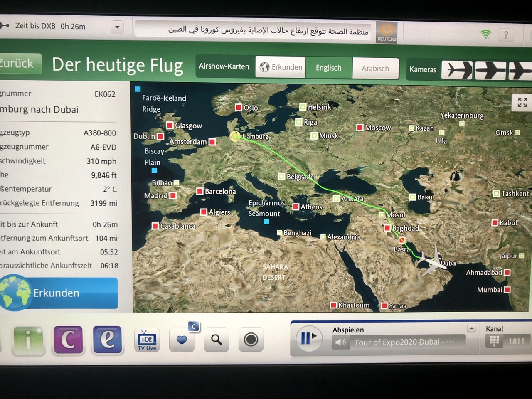532x399 pixels.
Task: Click the Mumbai city marker
Action: click(507, 290)
